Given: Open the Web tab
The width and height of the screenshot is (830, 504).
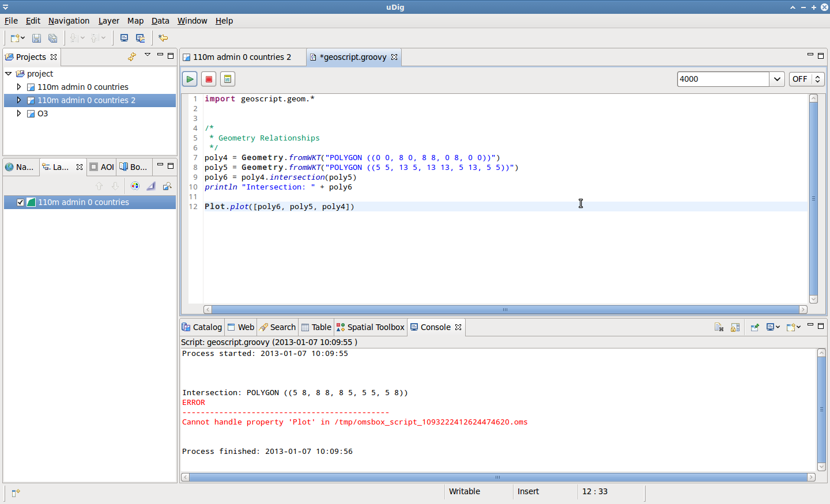Looking at the screenshot, I should 241,327.
